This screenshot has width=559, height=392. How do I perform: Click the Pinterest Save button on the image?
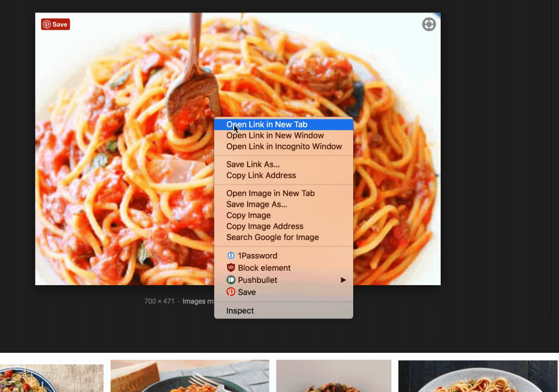(x=55, y=24)
